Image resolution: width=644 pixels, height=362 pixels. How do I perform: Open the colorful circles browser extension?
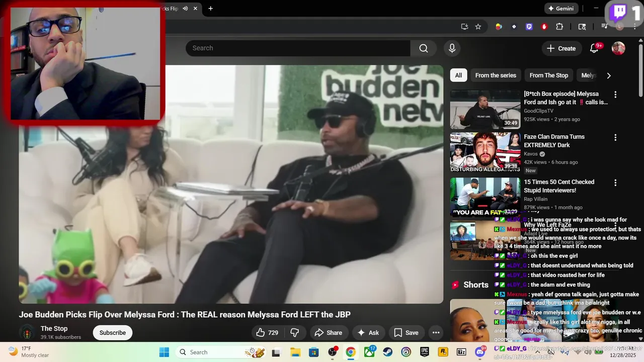tap(499, 27)
